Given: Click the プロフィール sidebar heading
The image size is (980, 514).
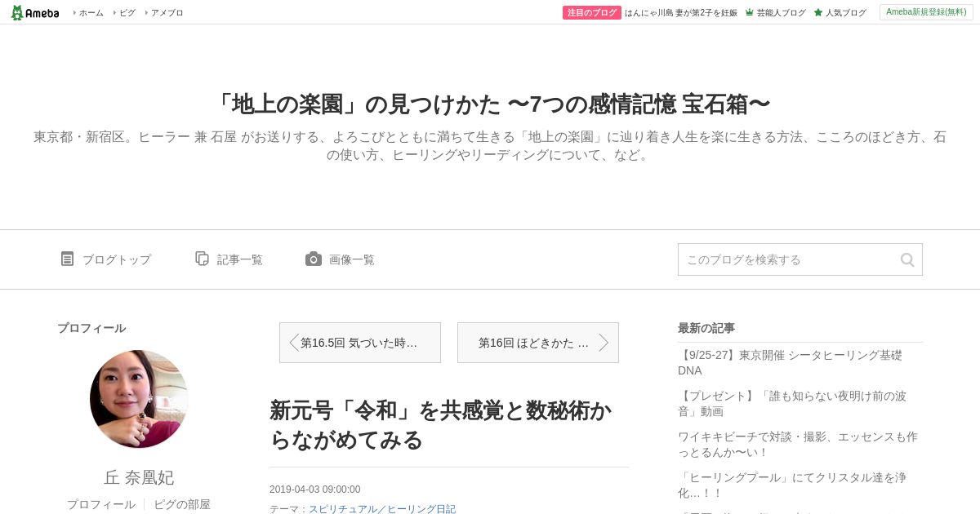Looking at the screenshot, I should 91,328.
